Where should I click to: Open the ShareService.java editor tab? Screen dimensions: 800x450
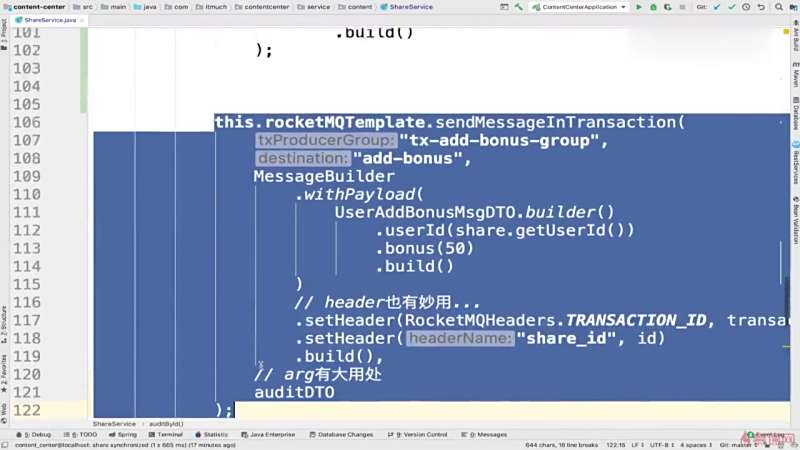pos(50,20)
